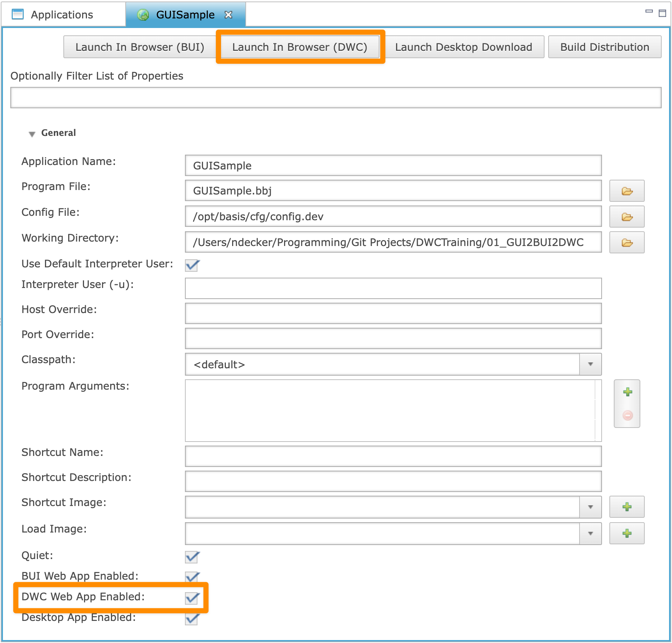Click the Build Distribution button
The image size is (672, 643).
click(x=604, y=47)
